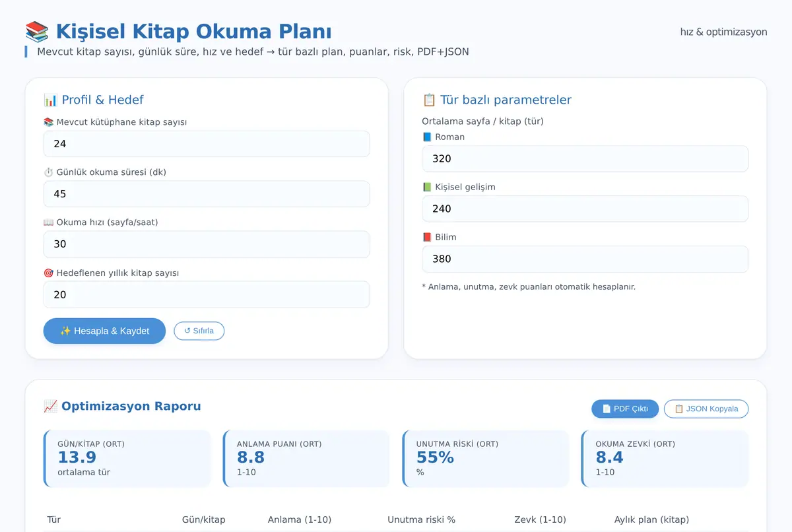
Task: Click the Anlama (1-10) column header
Action: pos(300,519)
